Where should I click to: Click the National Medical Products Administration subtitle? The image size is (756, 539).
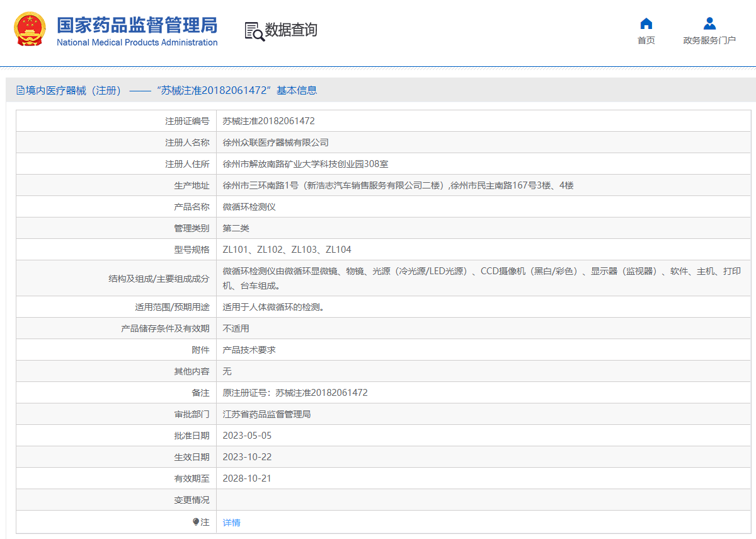coord(137,43)
